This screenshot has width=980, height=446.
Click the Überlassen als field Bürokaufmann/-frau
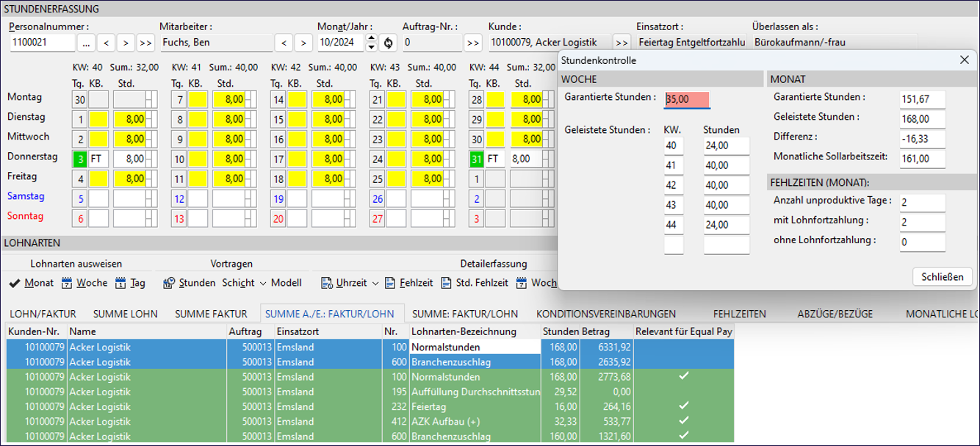pos(835,43)
